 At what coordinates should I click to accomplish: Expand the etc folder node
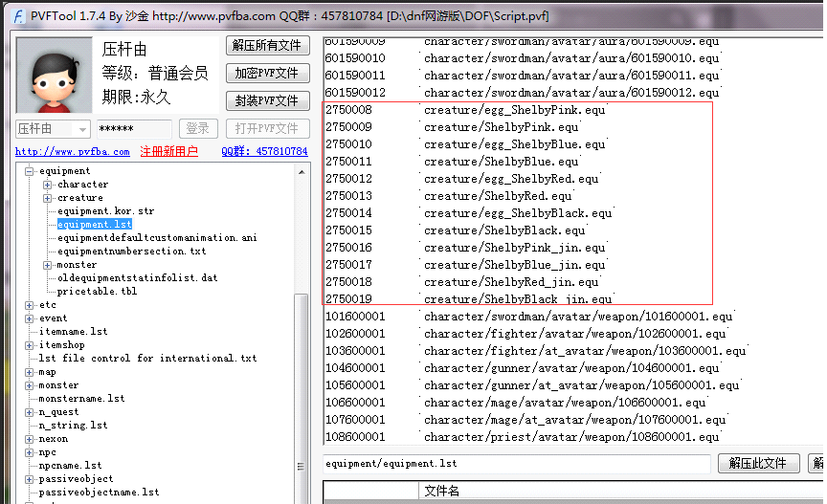click(30, 305)
